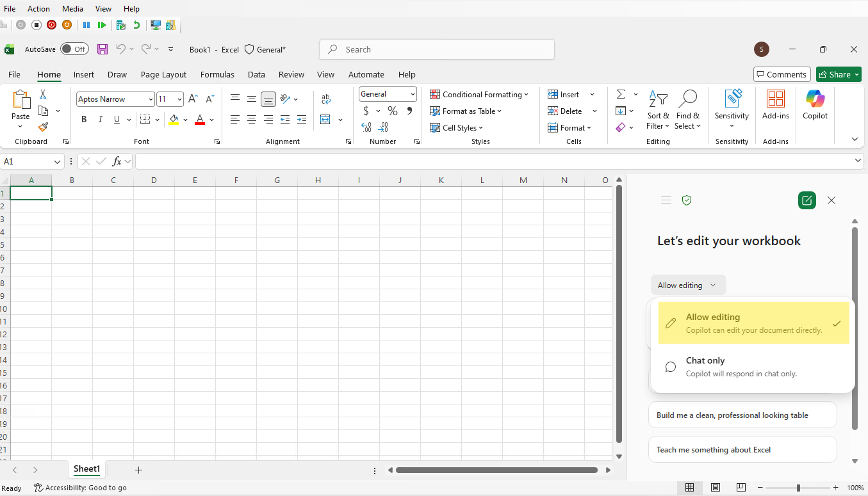Switch to the Formulas ribbon tab
Image resolution: width=868 pixels, height=496 pixels.
pyautogui.click(x=217, y=74)
